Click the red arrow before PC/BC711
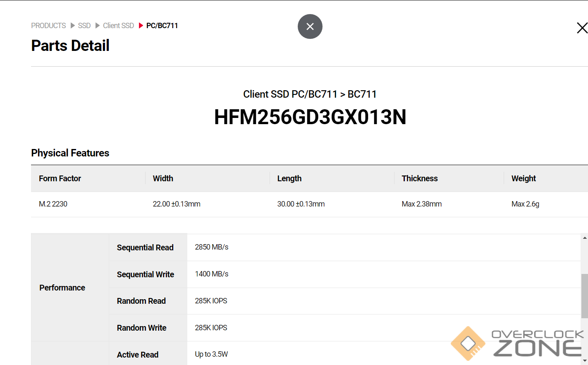The image size is (588, 365). [x=141, y=26]
